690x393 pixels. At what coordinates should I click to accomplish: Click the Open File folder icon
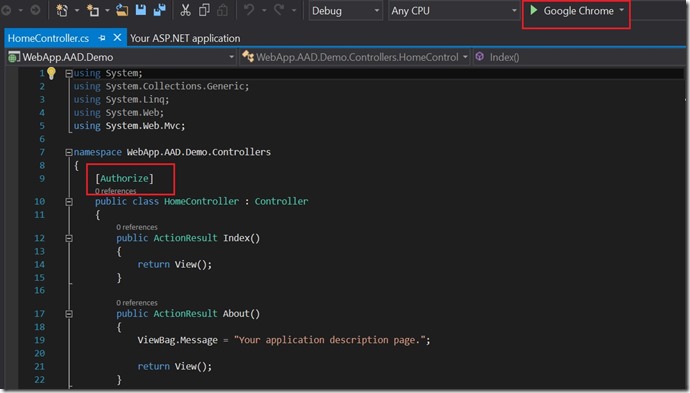click(x=122, y=10)
